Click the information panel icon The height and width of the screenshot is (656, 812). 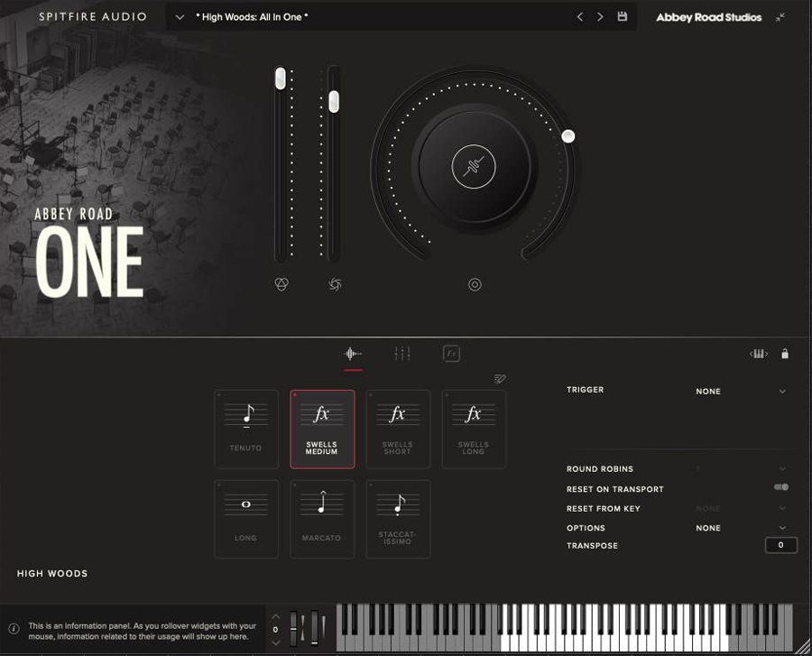(x=14, y=629)
